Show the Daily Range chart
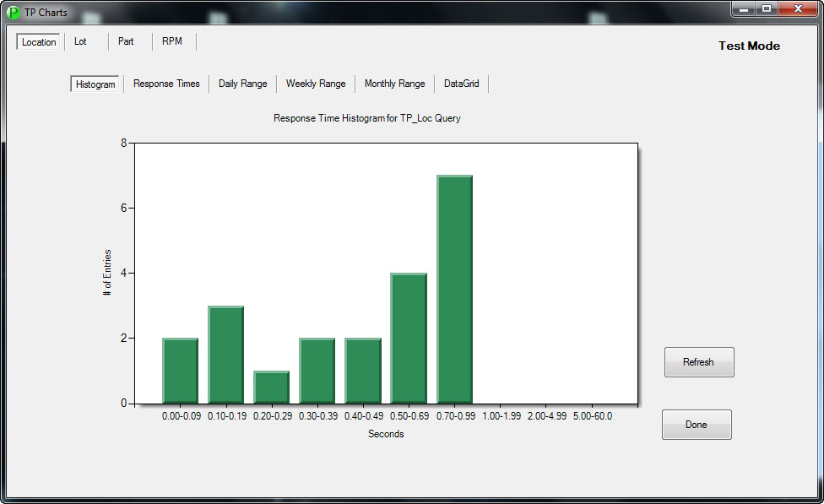The width and height of the screenshot is (824, 504). [242, 84]
